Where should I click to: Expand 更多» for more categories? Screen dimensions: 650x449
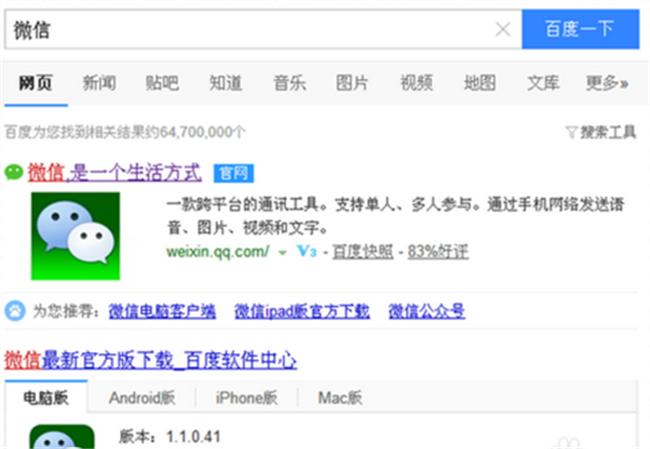[607, 83]
